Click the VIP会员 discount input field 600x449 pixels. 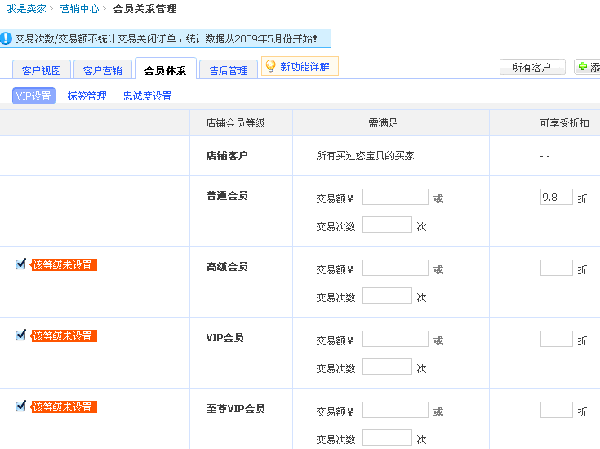(x=555, y=339)
